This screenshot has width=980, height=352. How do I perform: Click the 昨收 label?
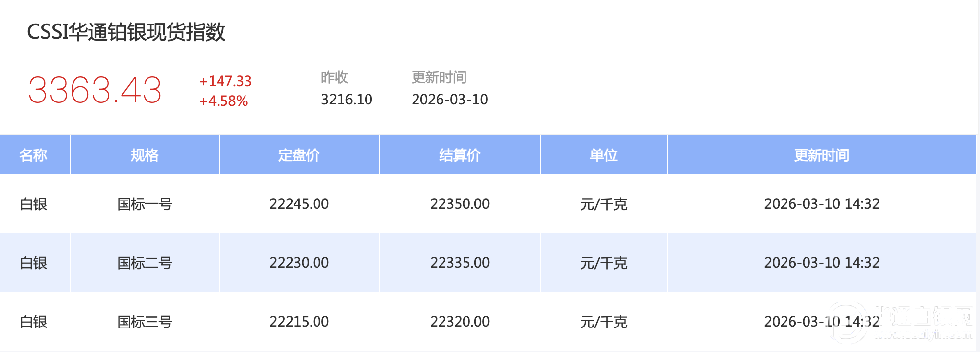pos(335,77)
